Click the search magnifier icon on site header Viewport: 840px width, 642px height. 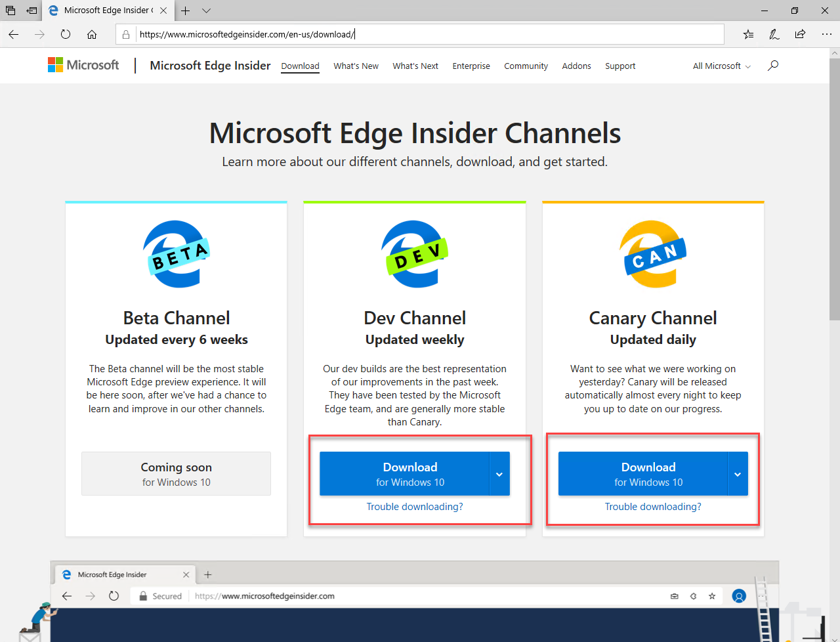tap(773, 65)
